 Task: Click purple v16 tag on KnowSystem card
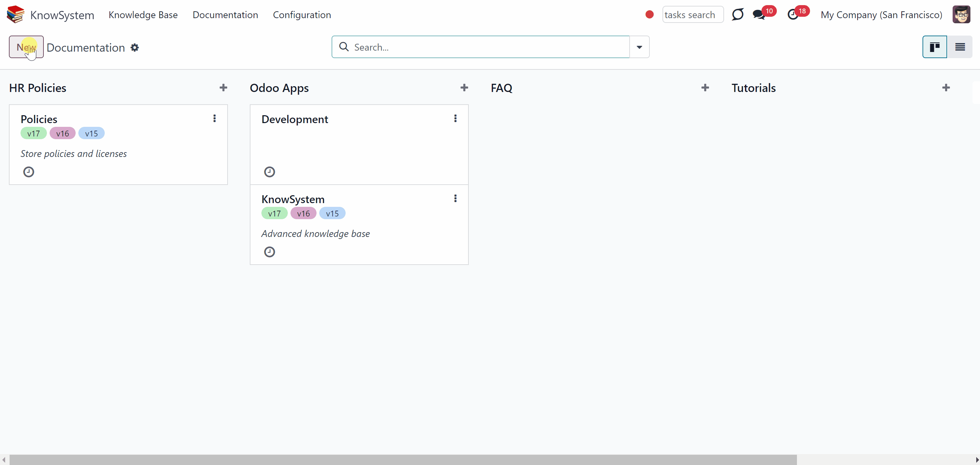(303, 213)
